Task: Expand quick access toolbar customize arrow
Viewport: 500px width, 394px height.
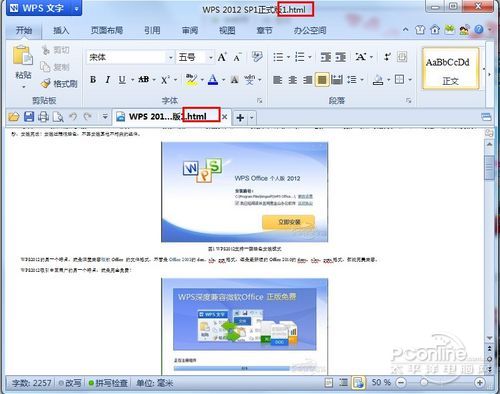Action: pos(105,117)
